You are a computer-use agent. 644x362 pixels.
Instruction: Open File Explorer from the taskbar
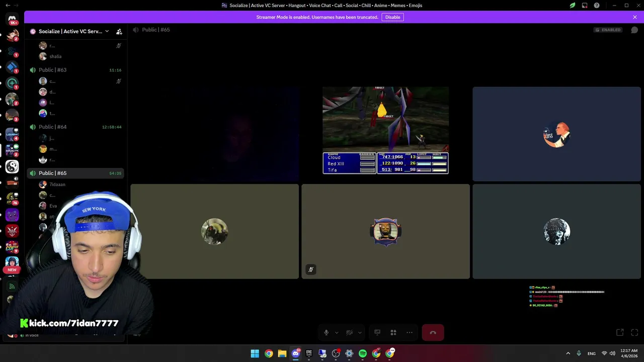point(282,353)
